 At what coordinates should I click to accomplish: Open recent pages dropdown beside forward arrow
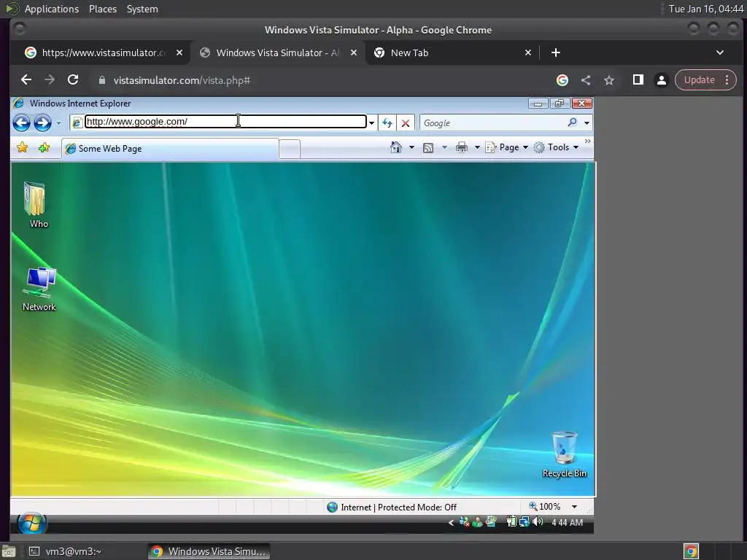click(x=58, y=122)
